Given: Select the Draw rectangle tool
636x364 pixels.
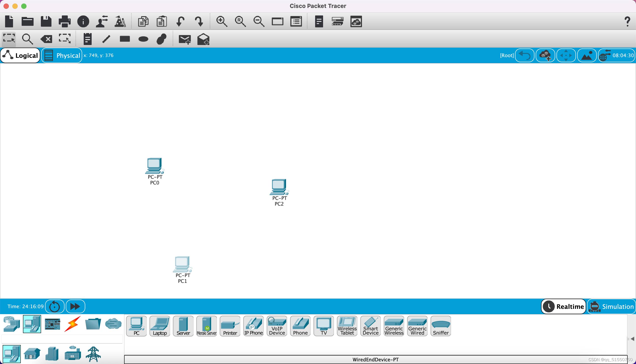Looking at the screenshot, I should click(x=125, y=39).
